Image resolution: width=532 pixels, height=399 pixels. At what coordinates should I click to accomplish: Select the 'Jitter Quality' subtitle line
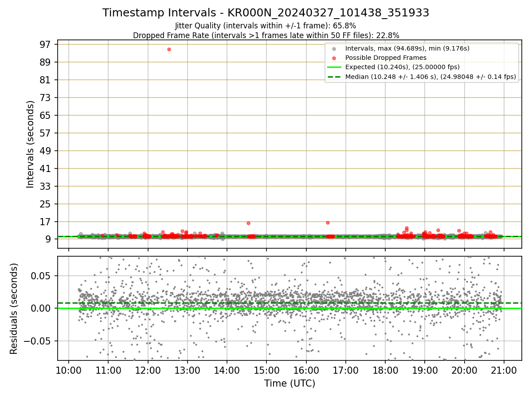pyautogui.click(x=266, y=26)
